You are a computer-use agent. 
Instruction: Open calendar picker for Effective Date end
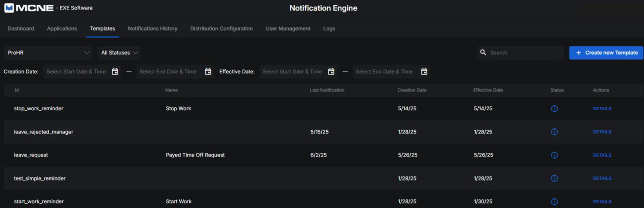point(424,72)
